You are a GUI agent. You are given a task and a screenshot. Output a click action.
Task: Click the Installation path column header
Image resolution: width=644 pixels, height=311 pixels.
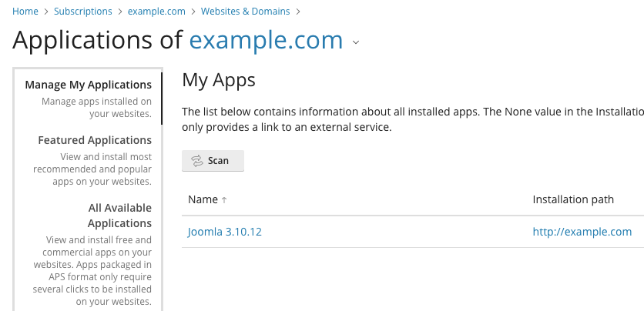573,199
